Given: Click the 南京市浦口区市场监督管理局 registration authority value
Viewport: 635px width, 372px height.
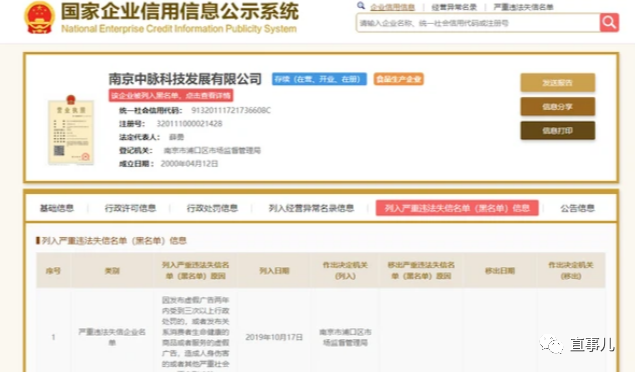Looking at the screenshot, I should coord(212,151).
